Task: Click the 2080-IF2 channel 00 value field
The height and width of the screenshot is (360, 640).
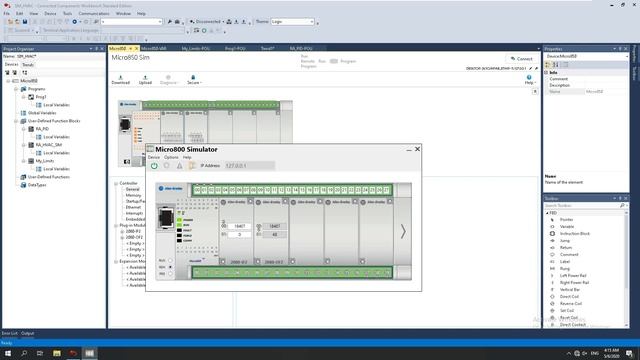Action: [x=239, y=226]
